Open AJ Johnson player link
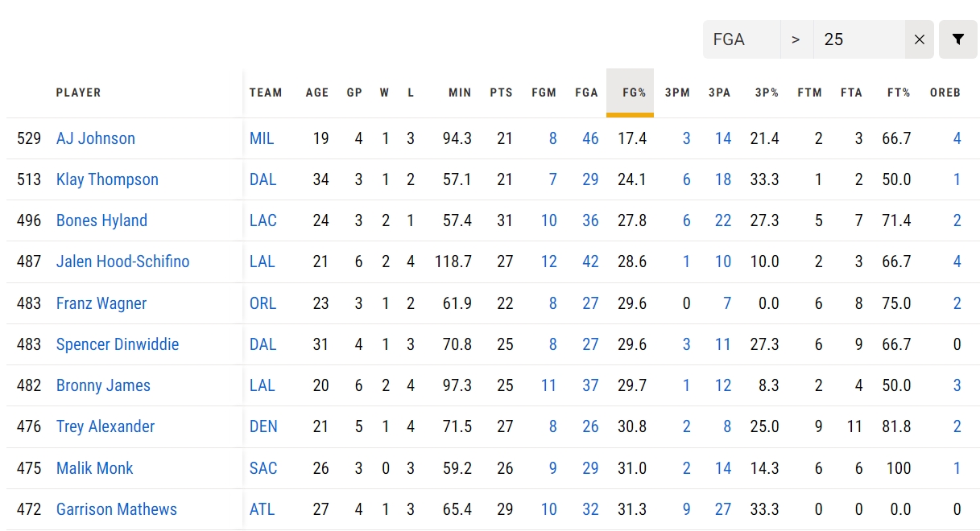The width and height of the screenshot is (980, 531). point(96,138)
